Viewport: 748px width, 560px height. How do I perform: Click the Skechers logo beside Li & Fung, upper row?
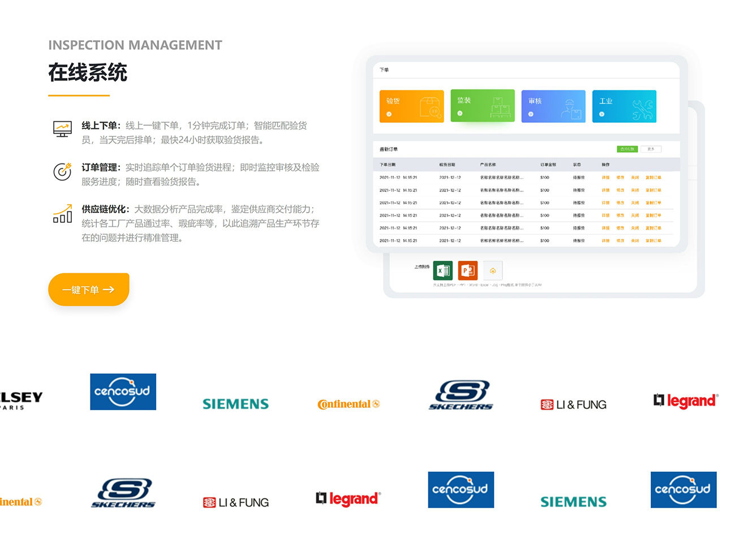pos(461,395)
